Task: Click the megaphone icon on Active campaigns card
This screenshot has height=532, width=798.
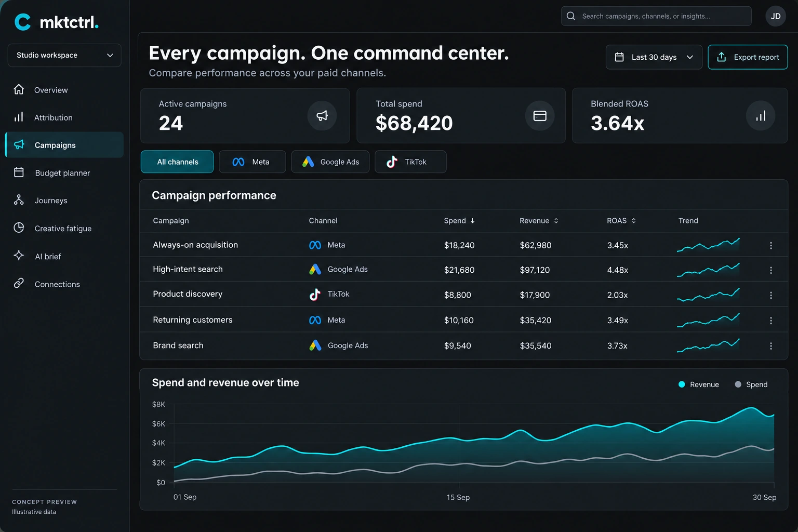Action: point(322,115)
